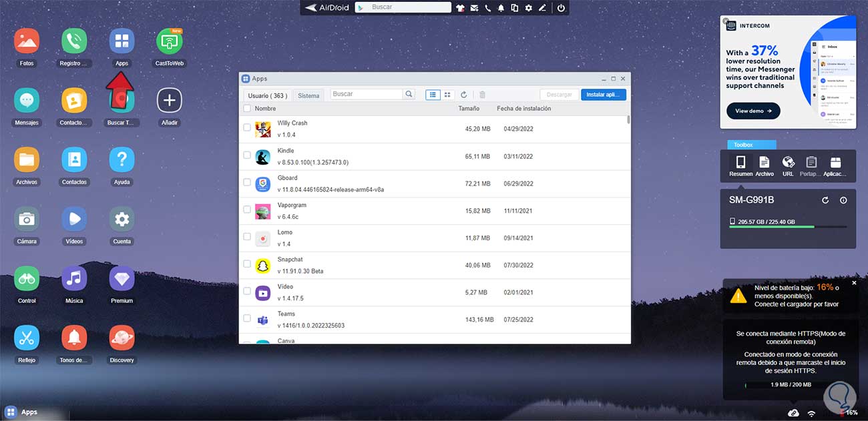Viewport: 868px width, 421px height.
Task: Open the blue Contactos icon
Action: 74,160
